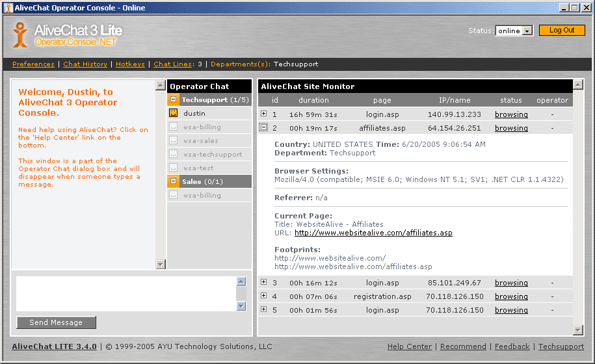This screenshot has height=364, width=595.
Task: Click the title bar AliveChat app icon
Action: point(8,8)
